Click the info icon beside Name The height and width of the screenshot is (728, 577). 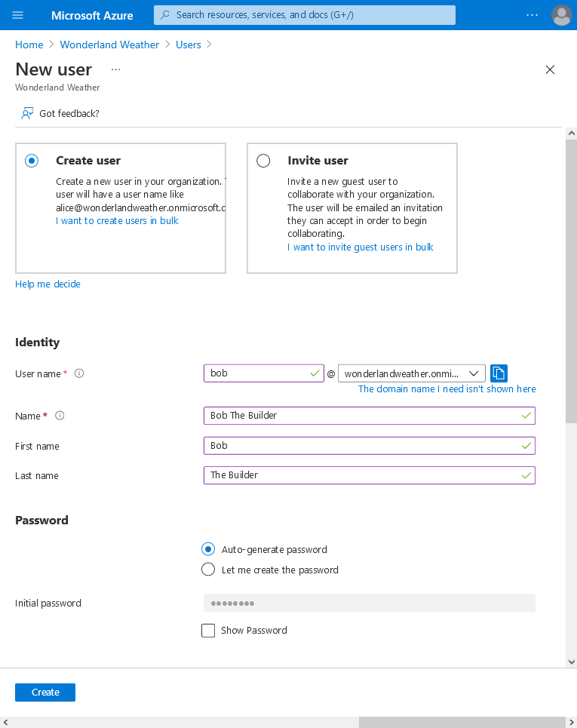click(x=60, y=415)
